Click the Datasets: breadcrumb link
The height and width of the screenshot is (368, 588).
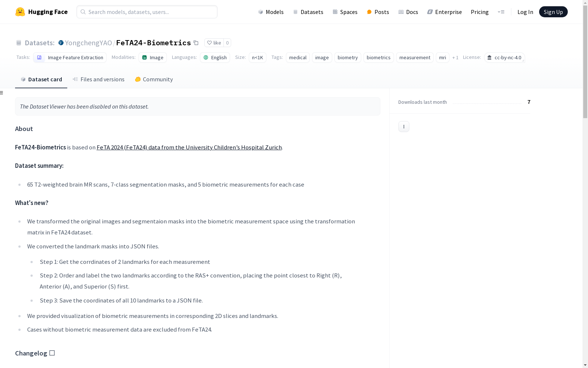tap(39, 43)
